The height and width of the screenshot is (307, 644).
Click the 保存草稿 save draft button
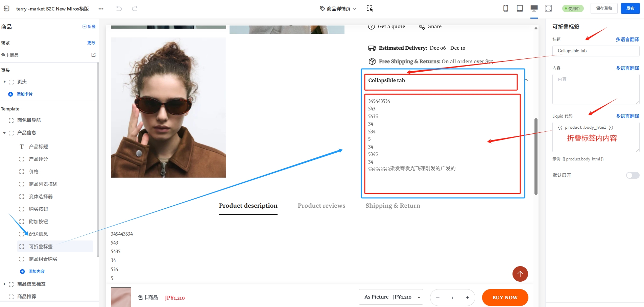[x=604, y=8]
